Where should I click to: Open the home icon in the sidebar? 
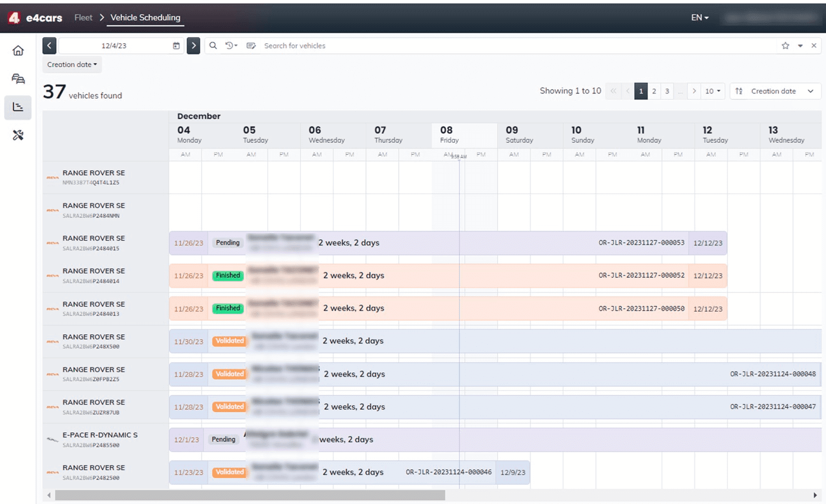tap(18, 50)
